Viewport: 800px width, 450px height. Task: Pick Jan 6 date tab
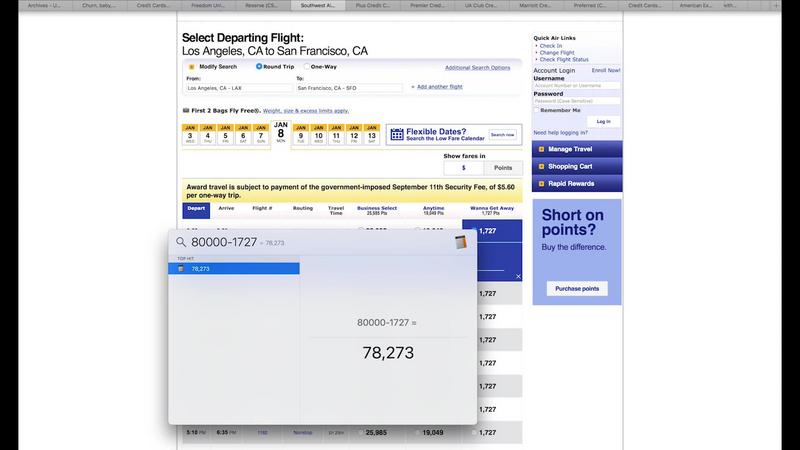[x=243, y=134]
